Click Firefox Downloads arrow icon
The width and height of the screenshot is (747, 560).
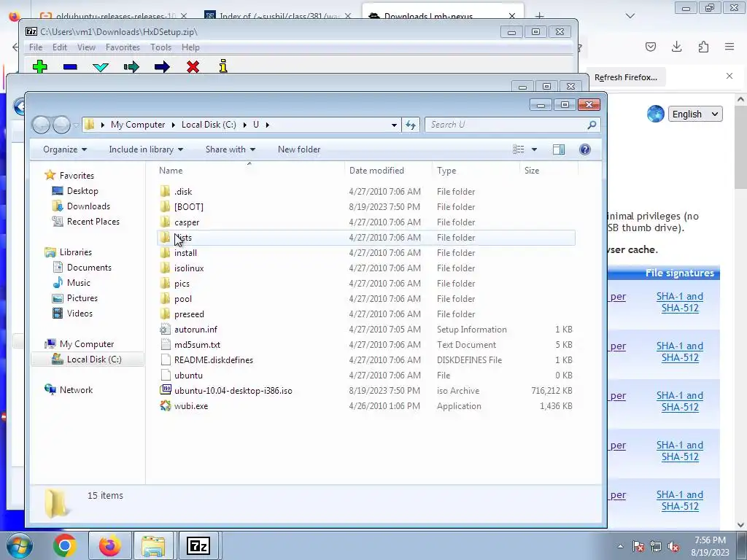point(676,47)
